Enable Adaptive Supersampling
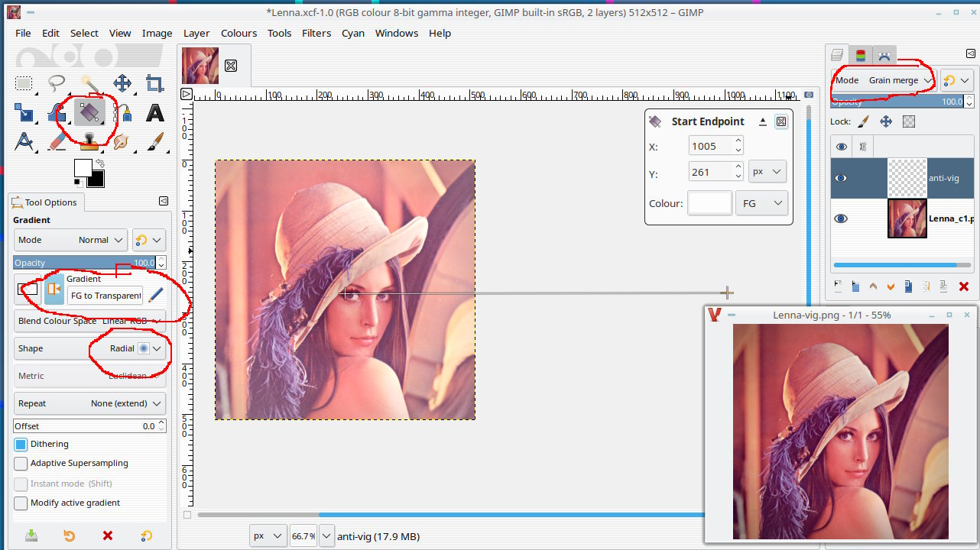The height and width of the screenshot is (550, 980). pyautogui.click(x=21, y=464)
